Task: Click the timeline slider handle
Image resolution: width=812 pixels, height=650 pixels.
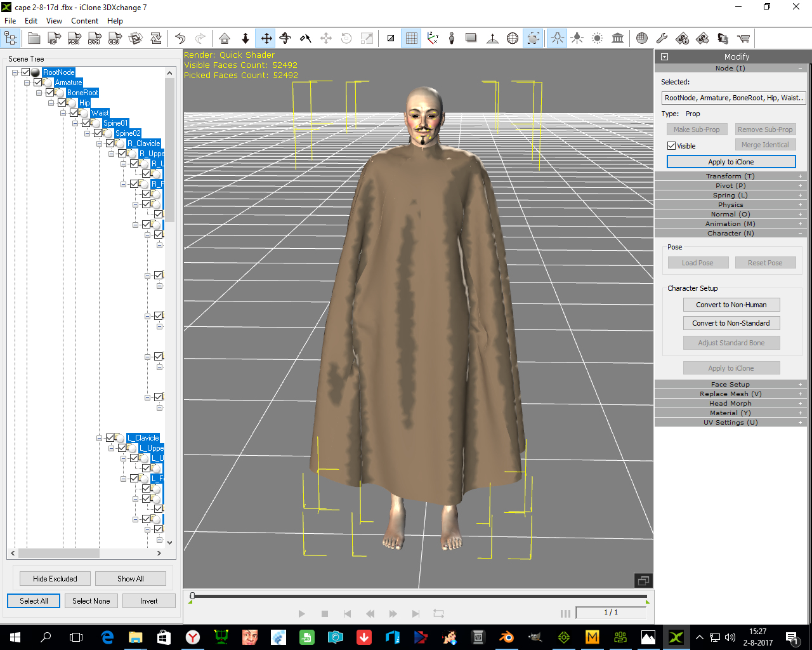Action: coord(192,596)
